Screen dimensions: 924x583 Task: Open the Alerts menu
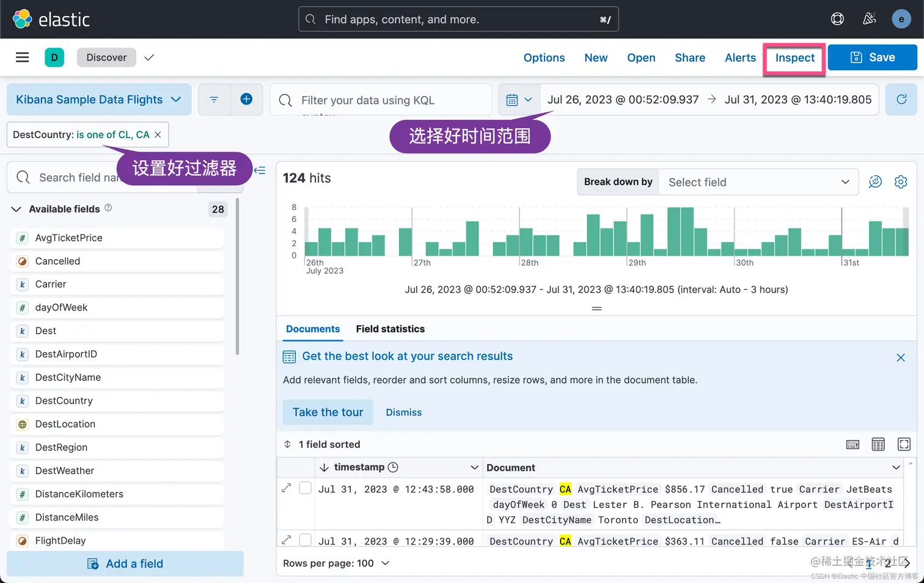pos(740,57)
